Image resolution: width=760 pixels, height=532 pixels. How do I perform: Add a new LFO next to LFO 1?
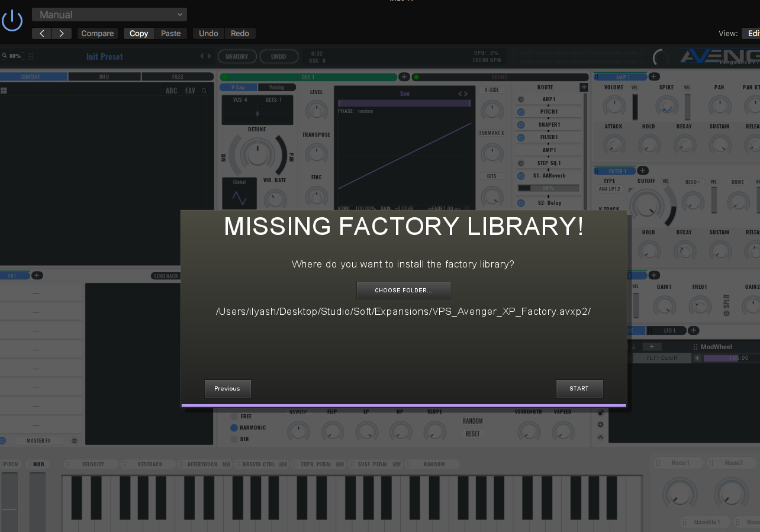coord(694,330)
